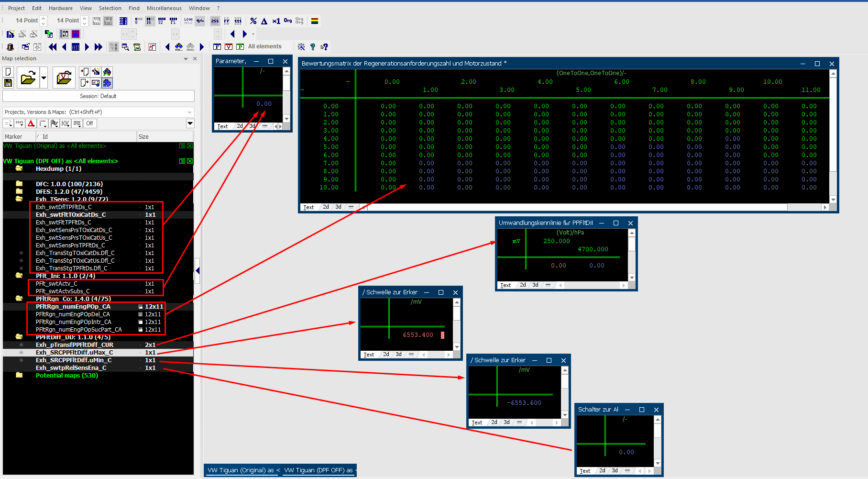Expand the Potential maps (530) folder
The image size is (868, 479).
pyautogui.click(x=19, y=376)
